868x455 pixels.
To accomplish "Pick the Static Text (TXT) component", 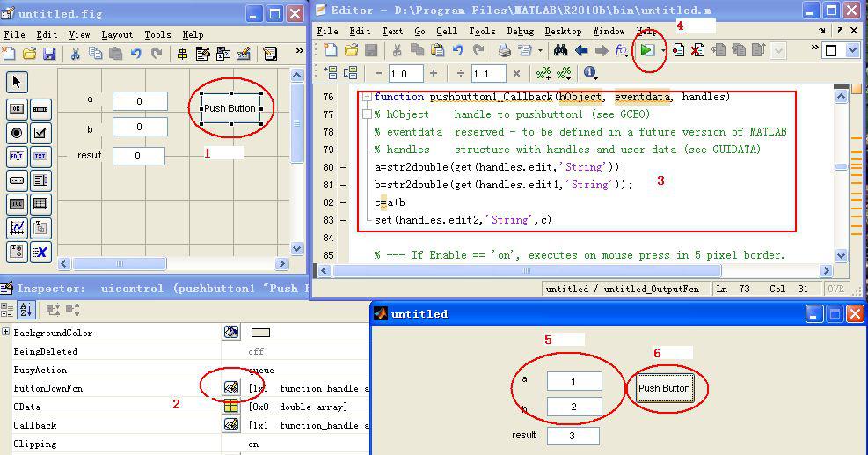I will [x=40, y=157].
